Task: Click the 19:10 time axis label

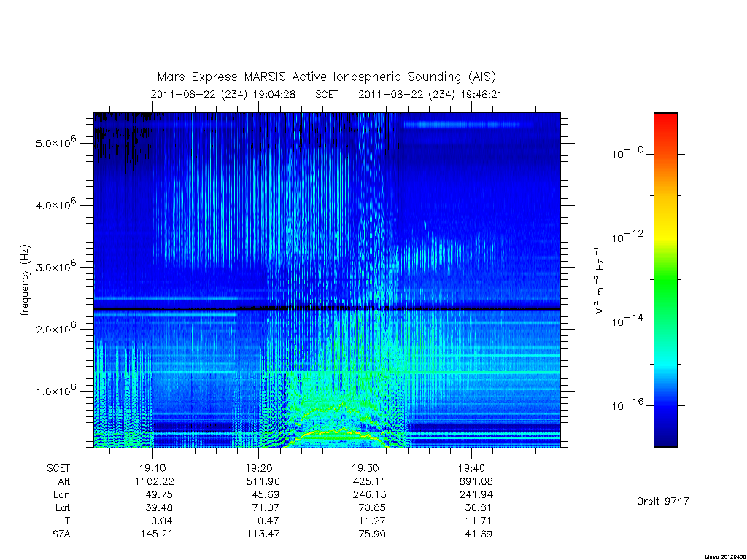Action: point(152,468)
